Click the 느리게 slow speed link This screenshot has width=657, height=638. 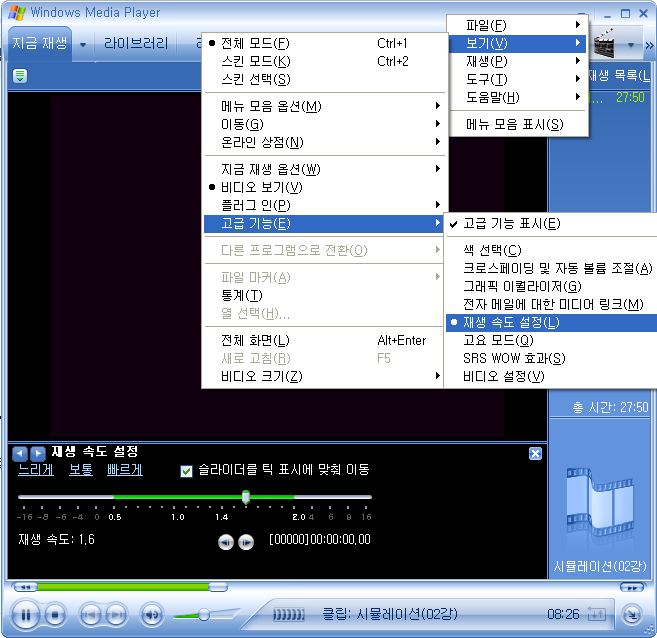pos(36,470)
